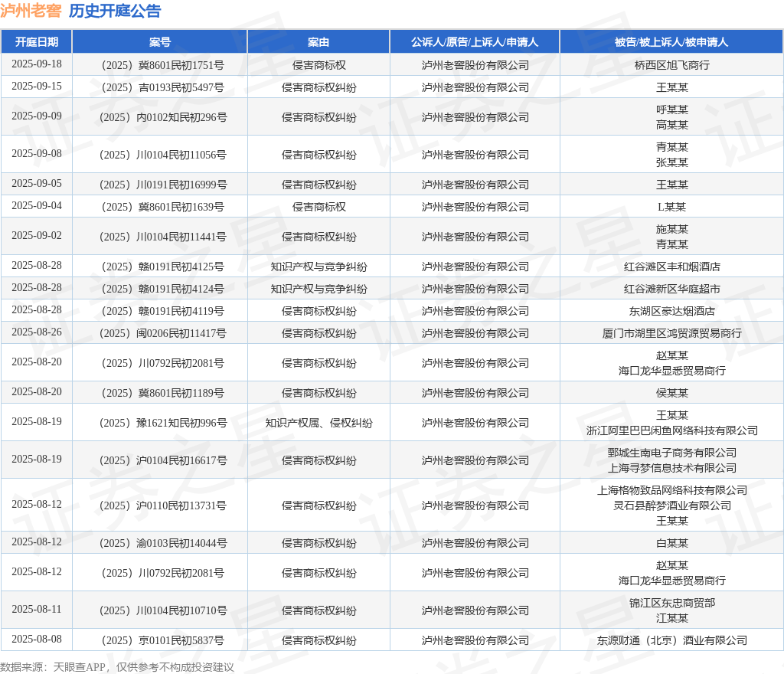Click the 泸州老窖 title text
784x674 pixels.
31,11
